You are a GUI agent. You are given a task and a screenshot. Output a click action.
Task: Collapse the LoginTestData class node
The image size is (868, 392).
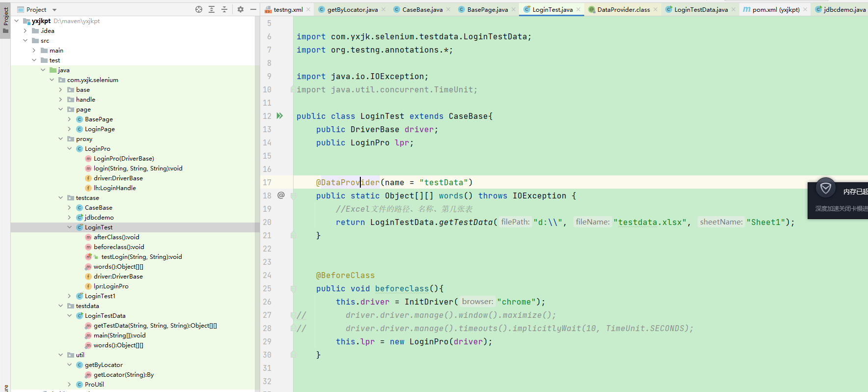(70, 315)
